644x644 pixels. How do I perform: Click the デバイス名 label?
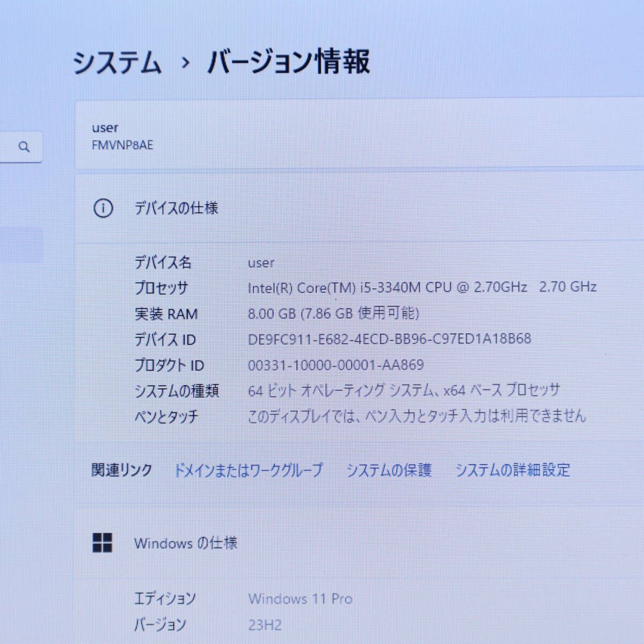tap(163, 262)
